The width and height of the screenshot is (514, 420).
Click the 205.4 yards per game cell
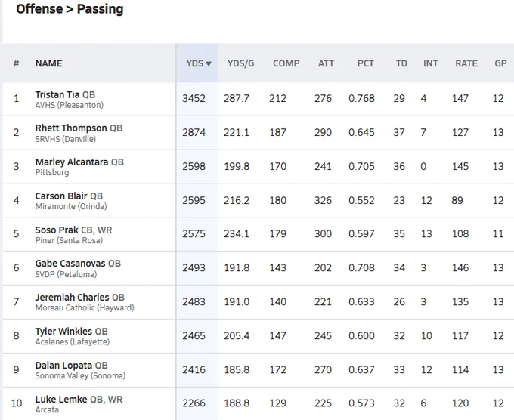(237, 336)
